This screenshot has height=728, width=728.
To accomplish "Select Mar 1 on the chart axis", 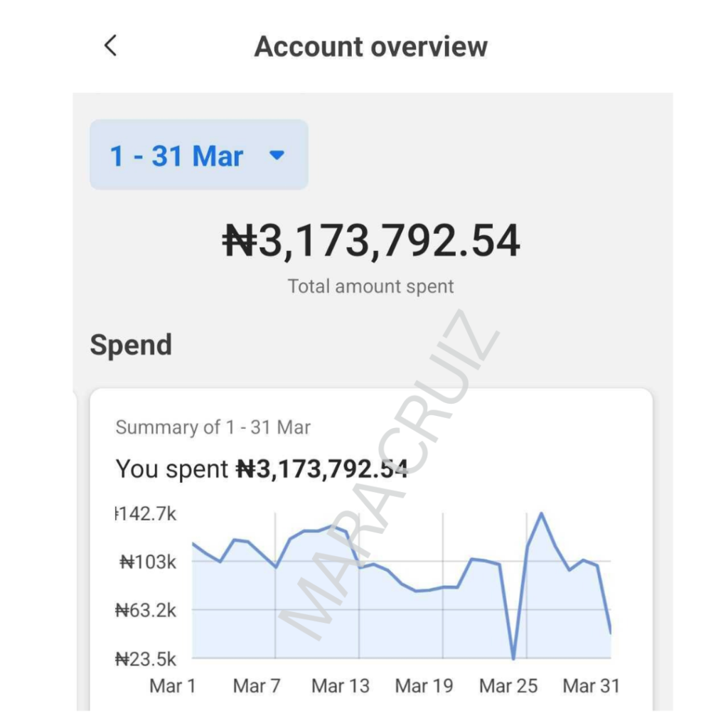I will coord(173,686).
